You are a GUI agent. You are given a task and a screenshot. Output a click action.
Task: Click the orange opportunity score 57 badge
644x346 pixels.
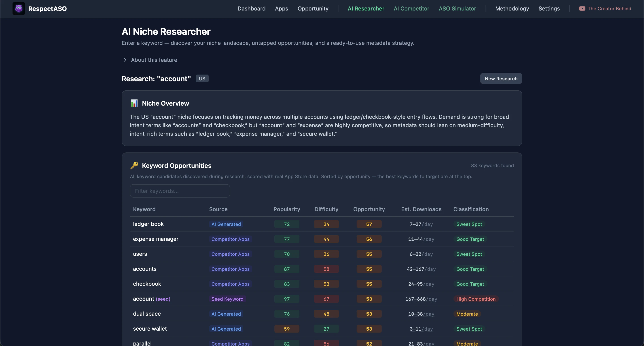(369, 224)
